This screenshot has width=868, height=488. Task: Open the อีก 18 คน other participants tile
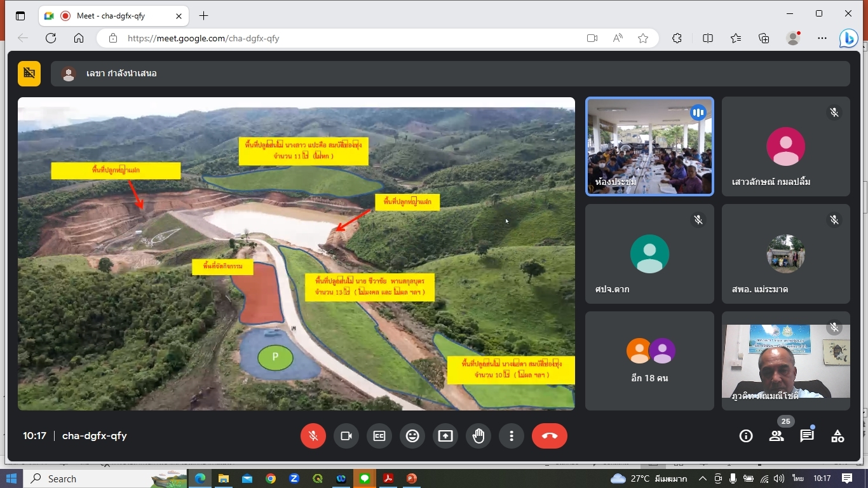tap(649, 361)
